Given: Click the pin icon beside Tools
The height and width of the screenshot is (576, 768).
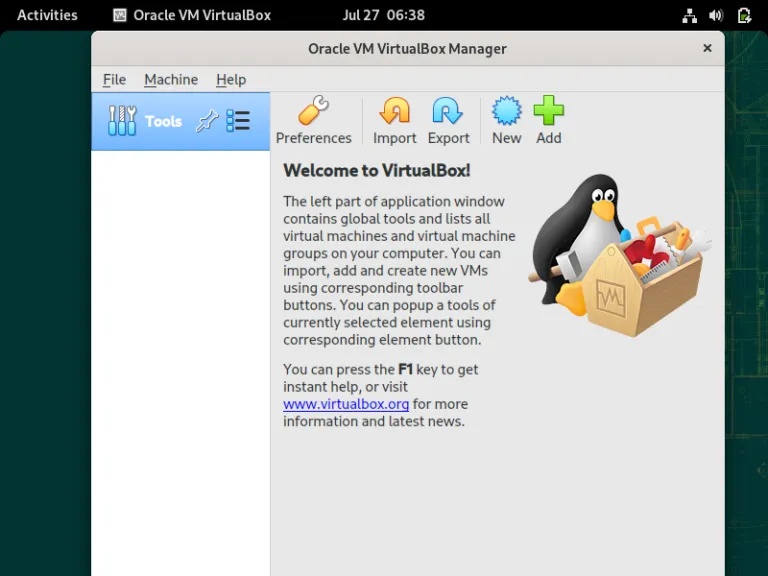Looking at the screenshot, I should 207,121.
